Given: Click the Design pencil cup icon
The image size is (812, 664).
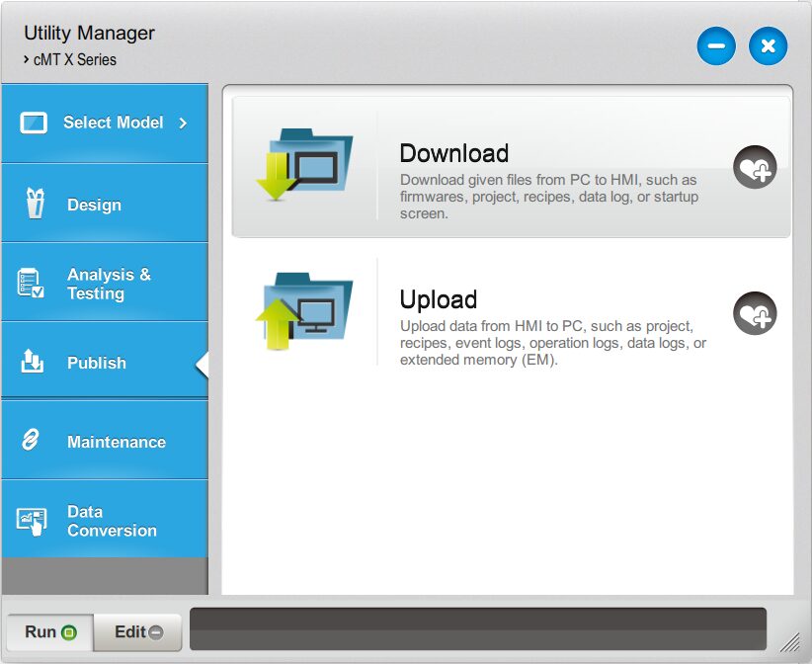Looking at the screenshot, I should tap(36, 203).
